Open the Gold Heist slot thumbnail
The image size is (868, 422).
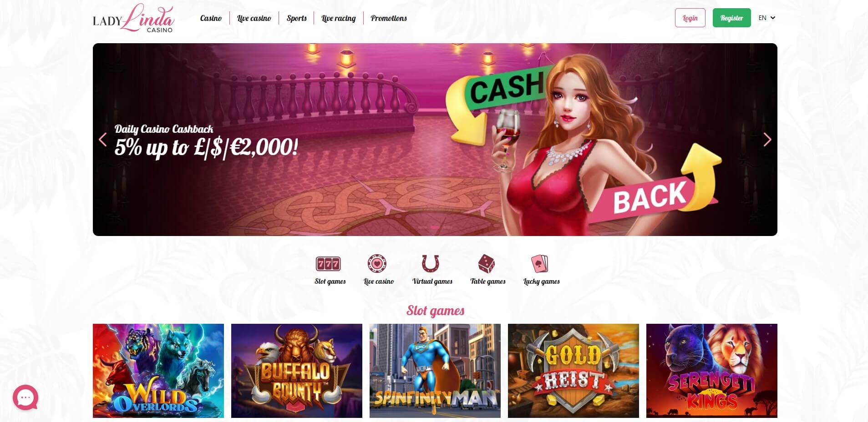(x=574, y=371)
